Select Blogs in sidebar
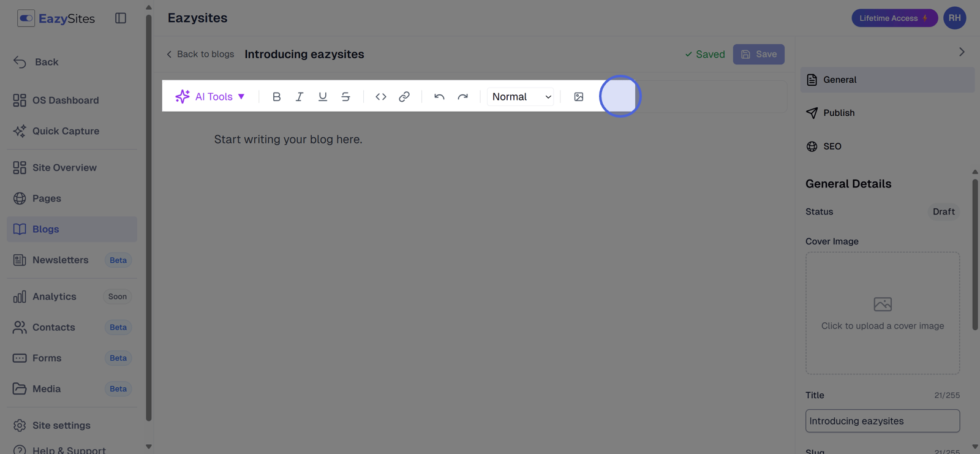 click(x=72, y=229)
